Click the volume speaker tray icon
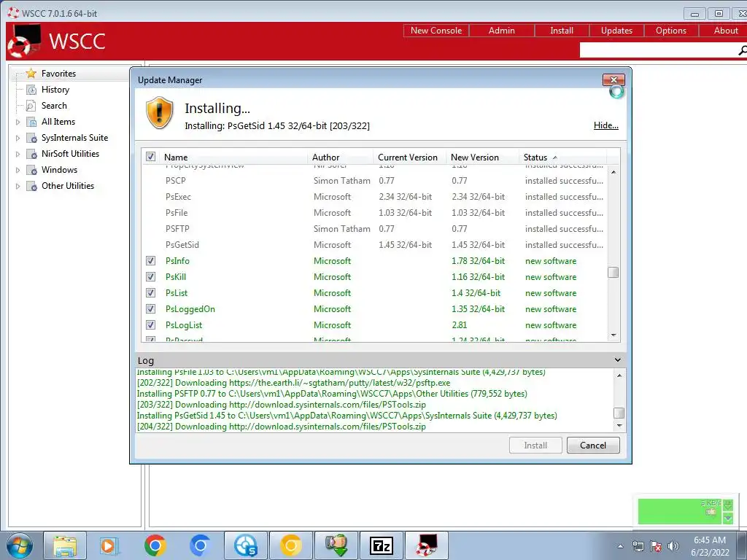Screen dimensions: 747x560 click(673, 546)
